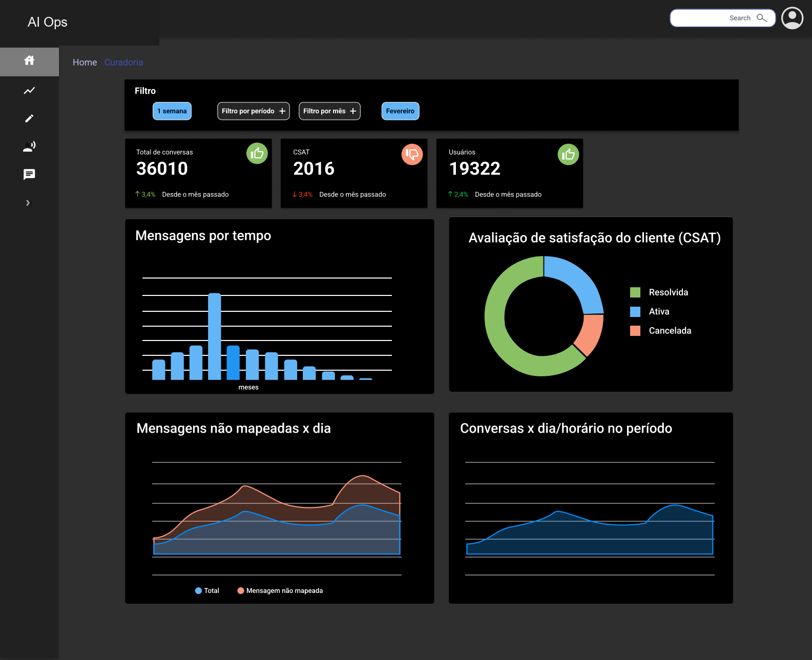
Task: Click the Resolvida green legend swatch
Action: coord(635,292)
